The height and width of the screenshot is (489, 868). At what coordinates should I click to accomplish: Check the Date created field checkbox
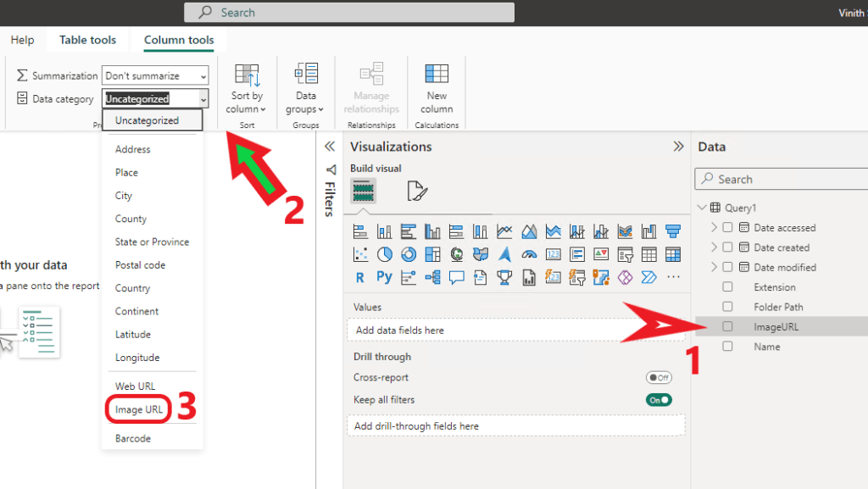[x=727, y=247]
